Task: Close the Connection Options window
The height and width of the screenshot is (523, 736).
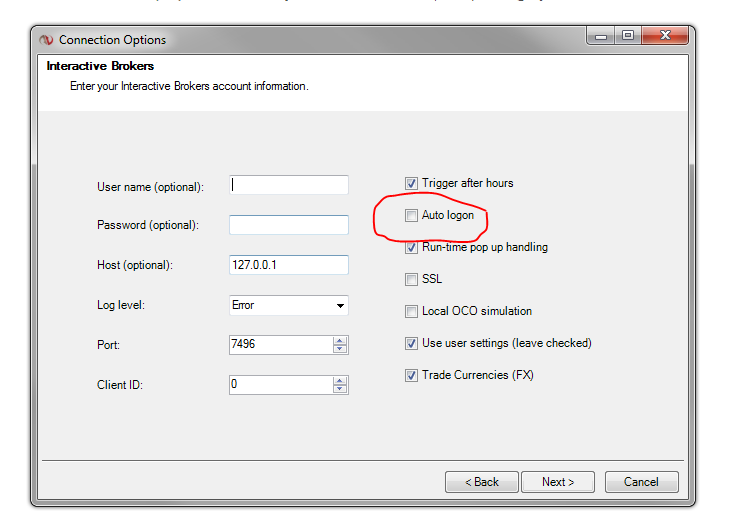Action: click(665, 36)
